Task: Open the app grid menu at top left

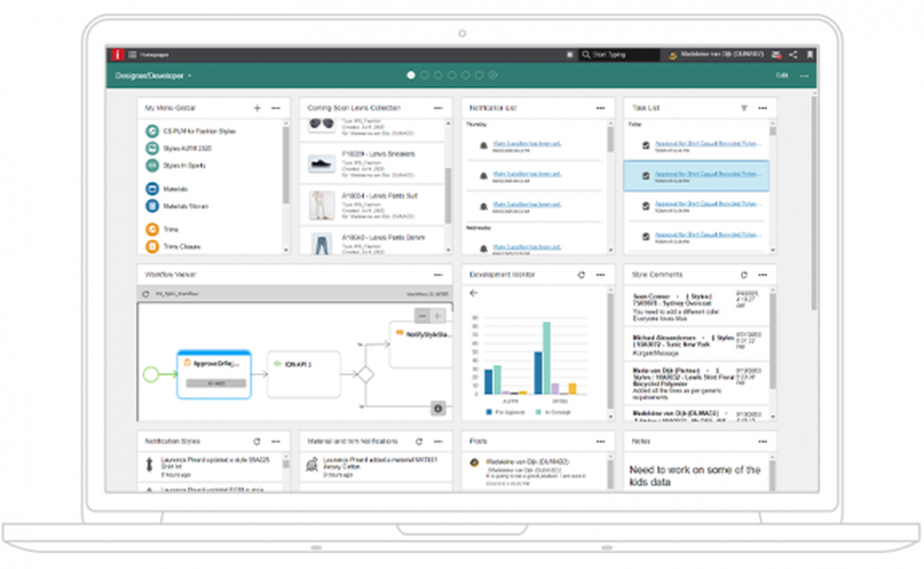Action: (x=131, y=54)
